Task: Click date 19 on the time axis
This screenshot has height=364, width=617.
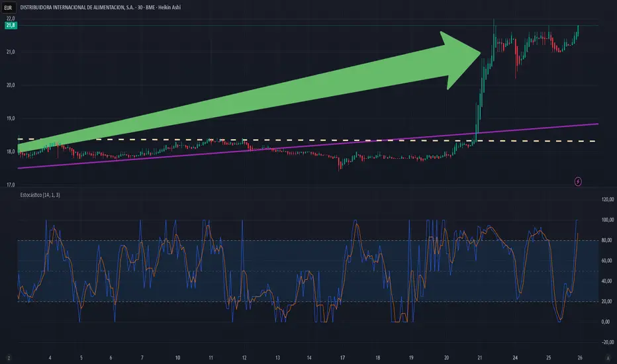Action: coord(411,357)
